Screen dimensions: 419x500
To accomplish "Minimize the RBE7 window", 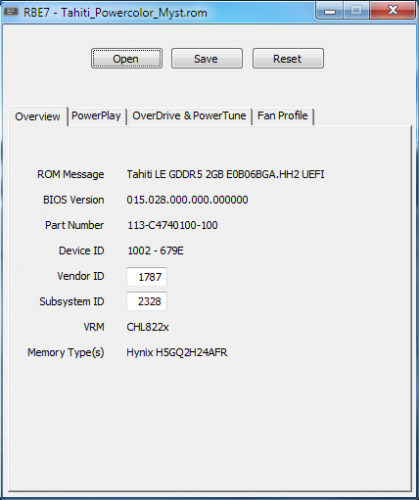I will point(330,11).
